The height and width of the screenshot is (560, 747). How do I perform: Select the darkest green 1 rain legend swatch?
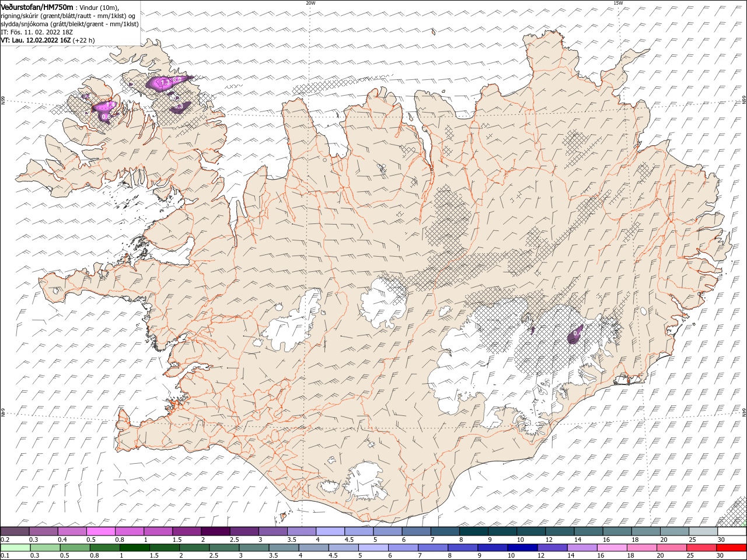134,548
